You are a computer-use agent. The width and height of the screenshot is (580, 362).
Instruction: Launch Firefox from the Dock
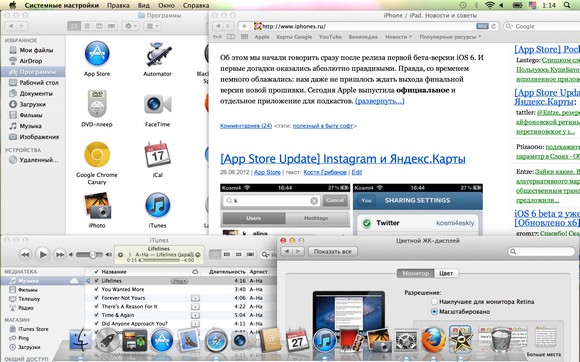(x=434, y=340)
